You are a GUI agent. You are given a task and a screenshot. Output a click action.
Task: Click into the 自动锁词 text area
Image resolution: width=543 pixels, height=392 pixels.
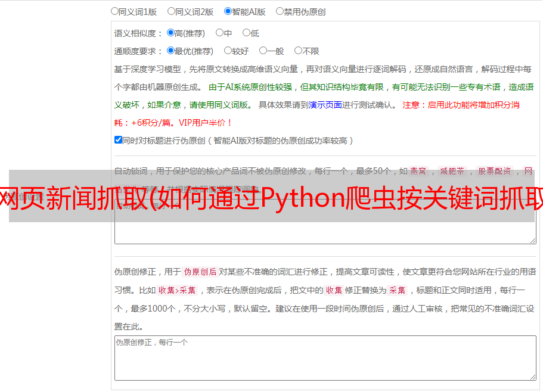coord(325,222)
